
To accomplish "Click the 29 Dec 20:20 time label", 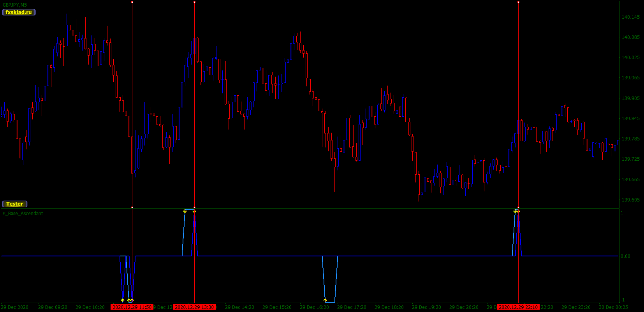I will point(464,307).
